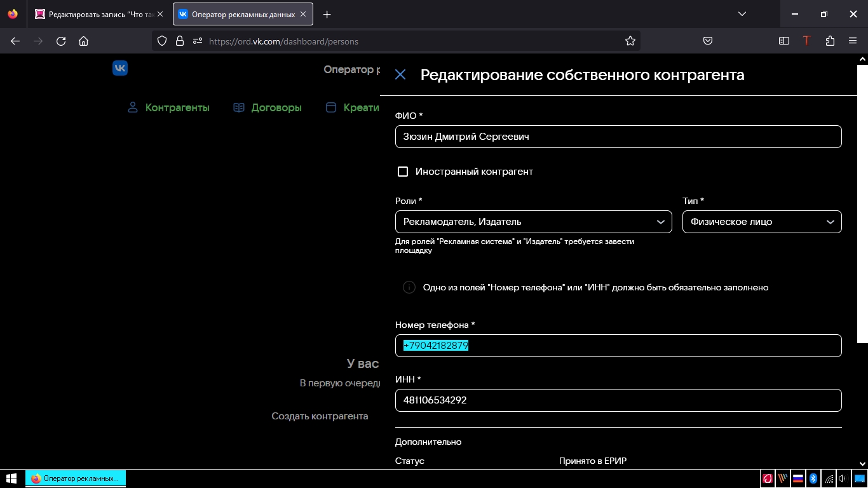Screen dimensions: 868x488
Task: Click the VK logo icon
Action: pyautogui.click(x=120, y=68)
